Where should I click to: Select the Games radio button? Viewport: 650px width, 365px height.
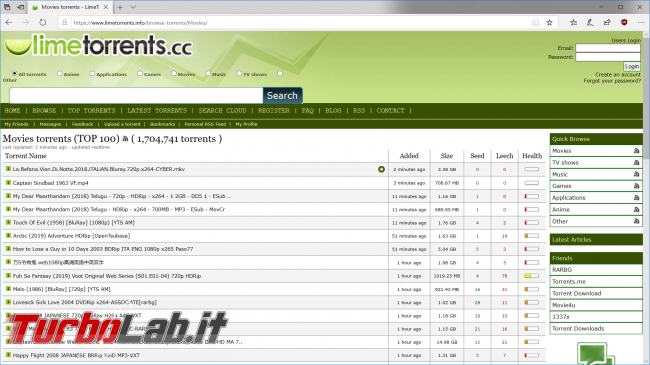point(140,73)
